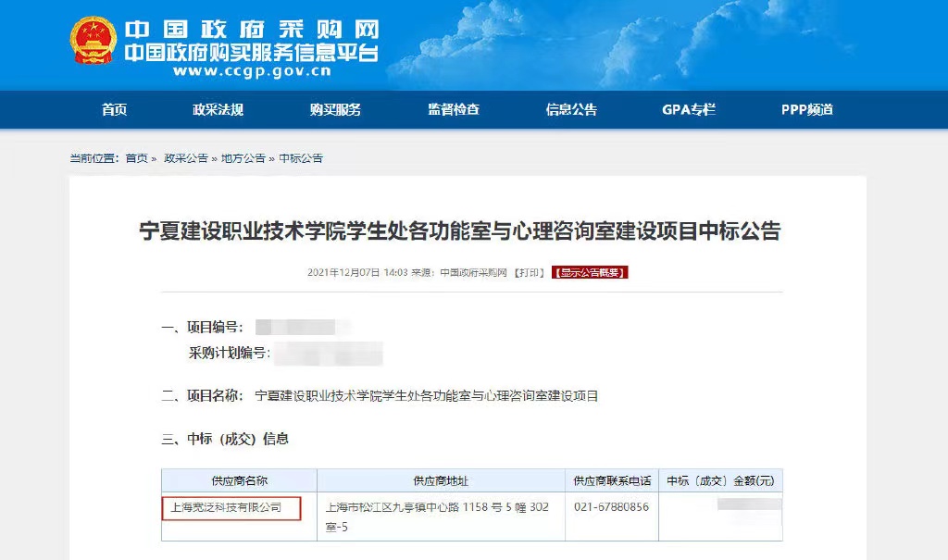This screenshot has height=560, width=948.
Task: Open the 监督检查 navigation tab
Action: point(454,109)
